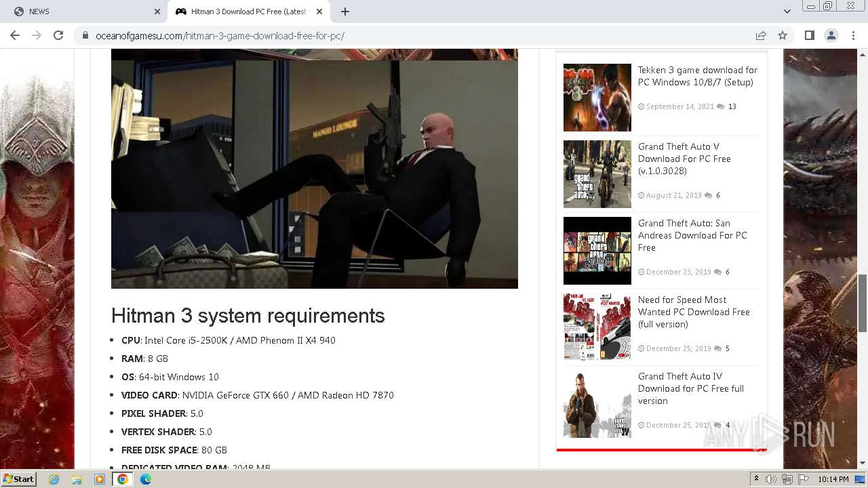Open Microsoft Edge from taskbar
The width and height of the screenshot is (868, 488).
[x=146, y=479]
